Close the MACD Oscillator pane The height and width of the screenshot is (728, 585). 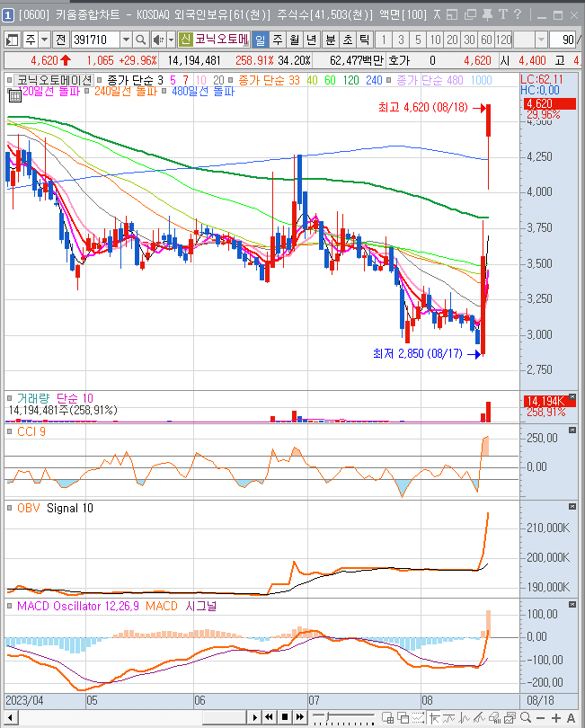point(572,605)
